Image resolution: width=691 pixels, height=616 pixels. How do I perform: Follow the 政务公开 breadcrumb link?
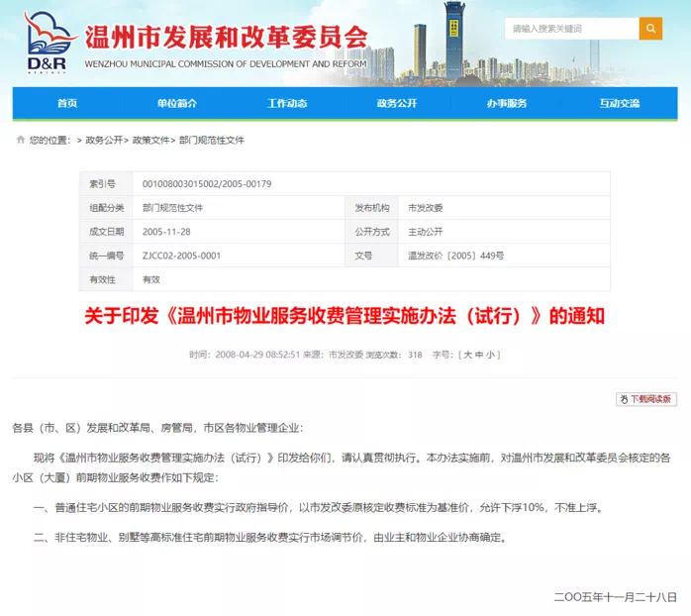(x=104, y=141)
